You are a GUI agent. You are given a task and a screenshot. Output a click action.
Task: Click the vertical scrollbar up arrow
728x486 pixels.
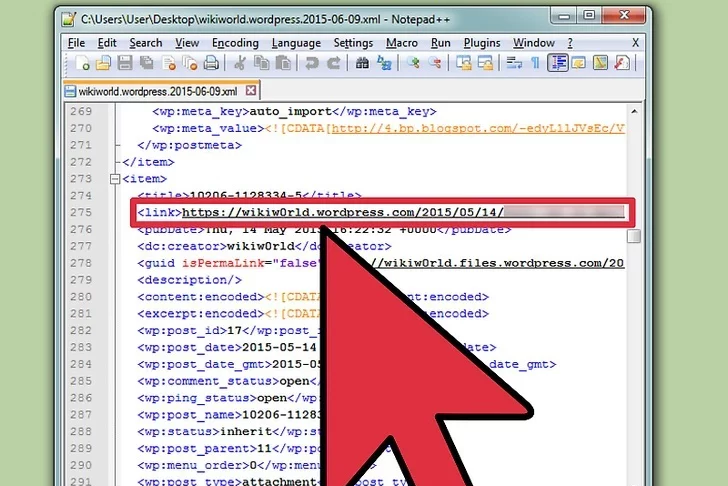pyautogui.click(x=634, y=111)
